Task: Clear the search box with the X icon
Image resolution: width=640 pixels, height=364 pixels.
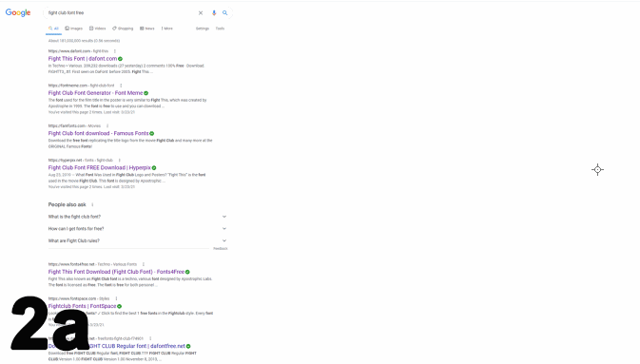Action: coord(201,13)
